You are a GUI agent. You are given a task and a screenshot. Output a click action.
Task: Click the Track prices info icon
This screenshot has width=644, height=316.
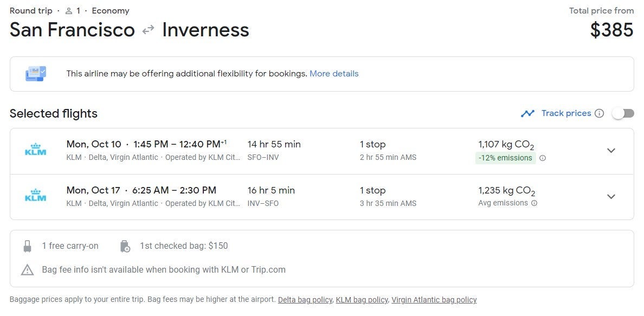[599, 113]
